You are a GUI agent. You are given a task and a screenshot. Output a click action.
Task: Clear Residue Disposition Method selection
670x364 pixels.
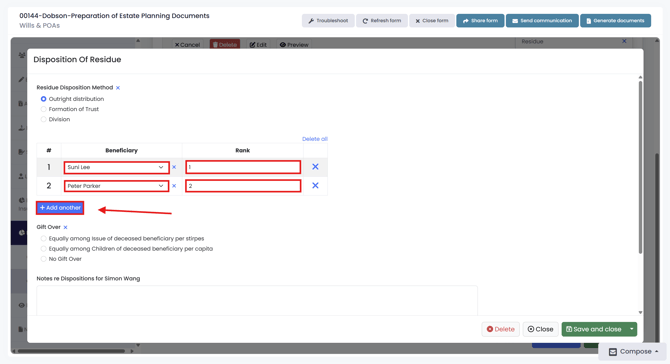pyautogui.click(x=118, y=88)
